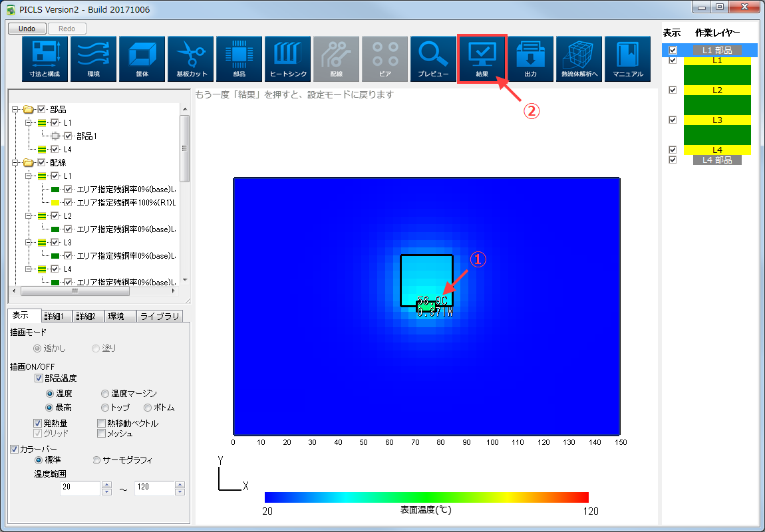This screenshot has width=765, height=532.
Task: Open the 出力 output tool
Action: click(530, 59)
